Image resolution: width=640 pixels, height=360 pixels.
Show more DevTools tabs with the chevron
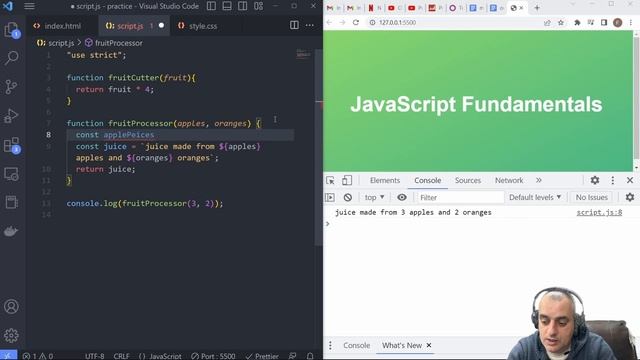pyautogui.click(x=539, y=180)
